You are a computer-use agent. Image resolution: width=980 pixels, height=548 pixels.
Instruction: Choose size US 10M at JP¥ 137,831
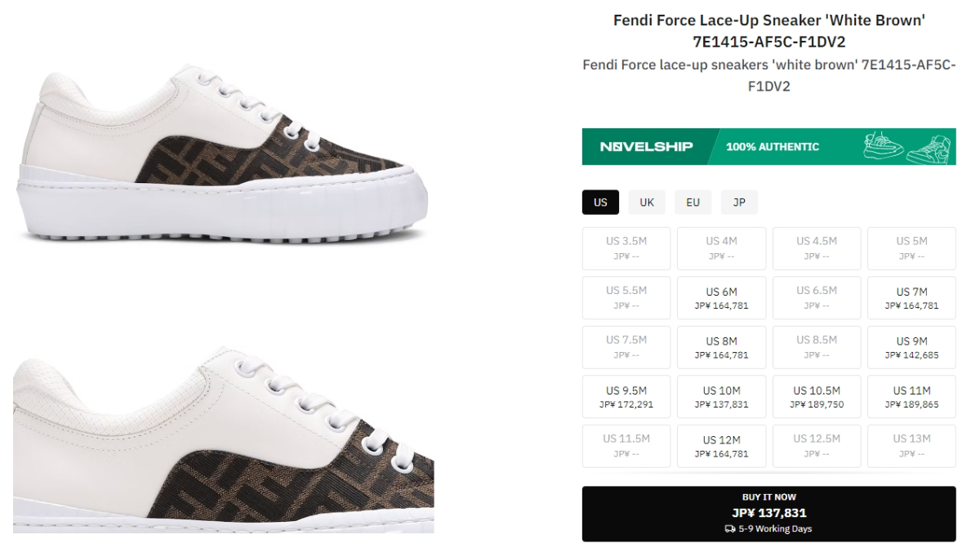pos(721,397)
